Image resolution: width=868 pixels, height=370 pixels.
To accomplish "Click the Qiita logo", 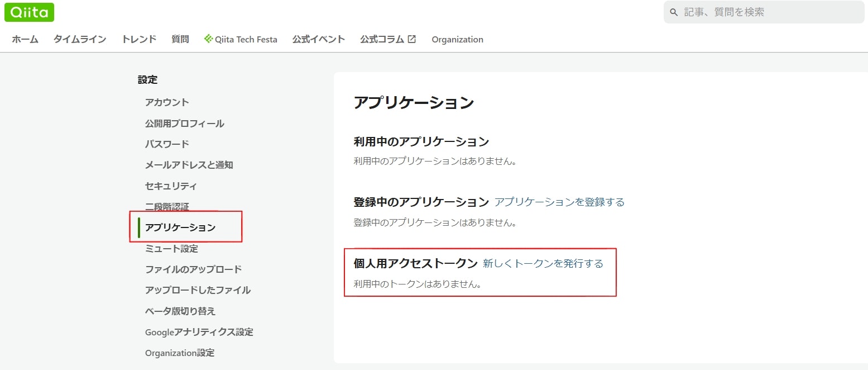I will [x=29, y=12].
